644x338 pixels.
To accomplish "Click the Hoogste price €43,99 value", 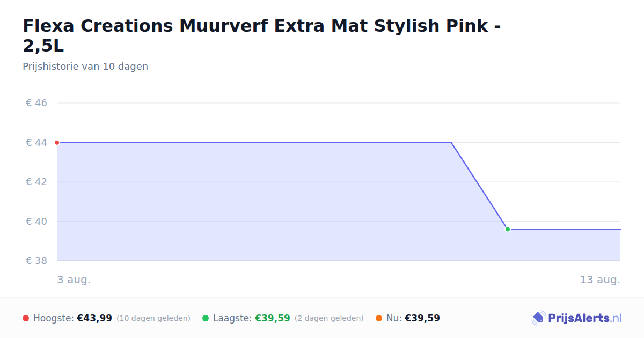I will point(94,318).
